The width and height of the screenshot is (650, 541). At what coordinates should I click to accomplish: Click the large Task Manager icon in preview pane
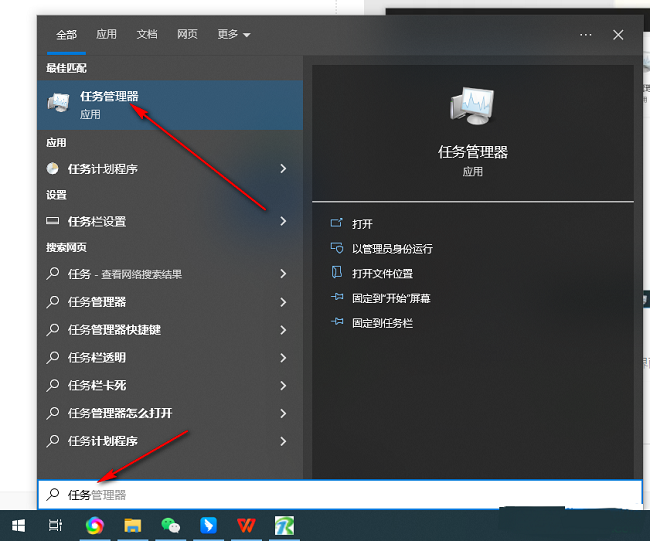click(x=472, y=106)
